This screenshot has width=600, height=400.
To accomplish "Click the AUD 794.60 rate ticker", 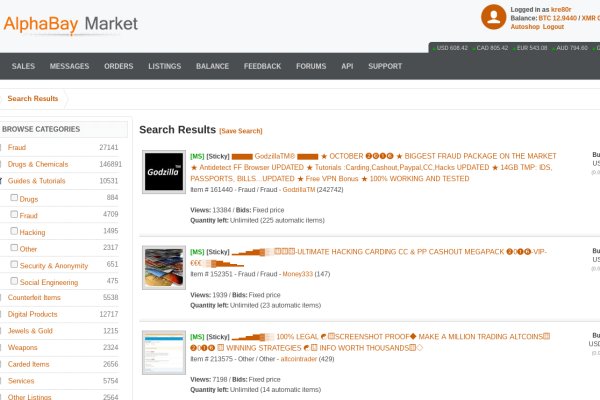I will 570,48.
